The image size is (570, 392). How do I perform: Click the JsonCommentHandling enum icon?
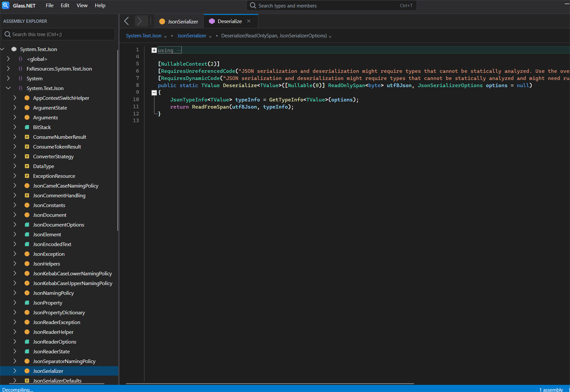(x=27, y=195)
